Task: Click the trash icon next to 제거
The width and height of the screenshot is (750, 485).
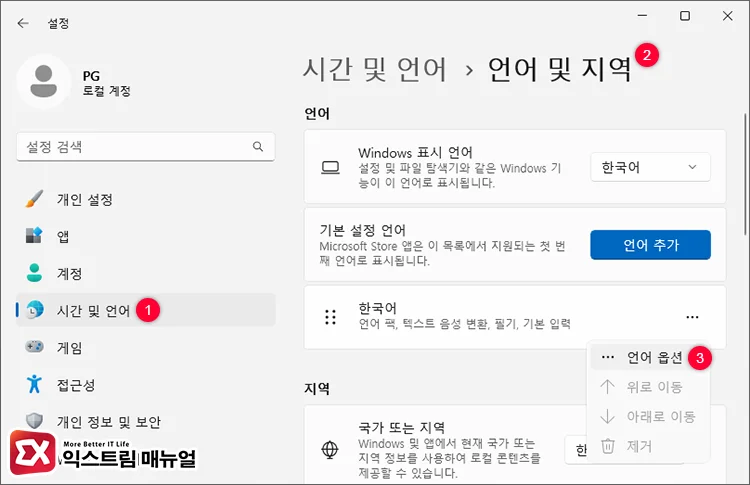Action: (607, 446)
